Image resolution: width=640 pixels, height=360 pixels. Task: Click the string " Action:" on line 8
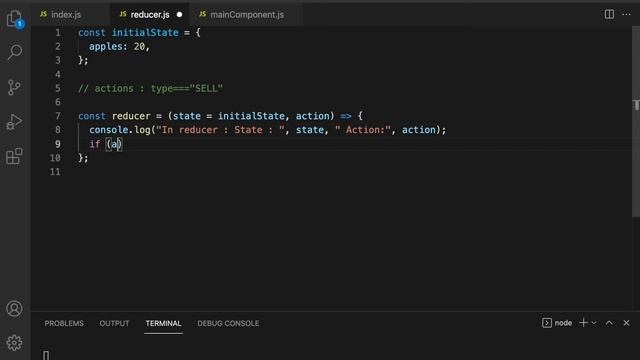pos(363,130)
